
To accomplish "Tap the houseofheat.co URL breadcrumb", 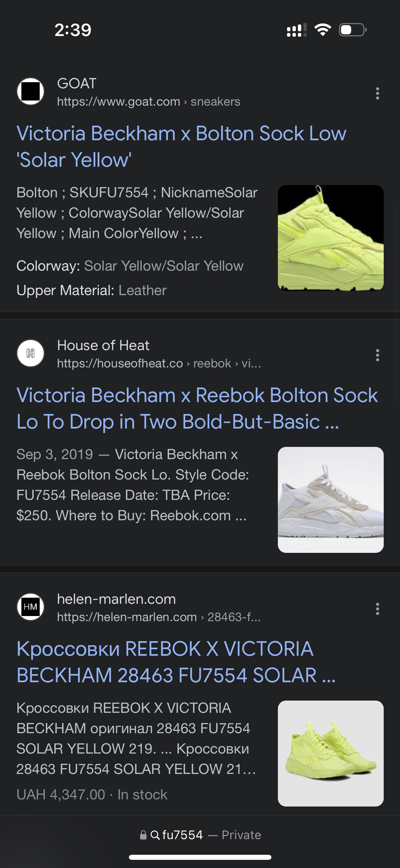I will tap(159, 363).
